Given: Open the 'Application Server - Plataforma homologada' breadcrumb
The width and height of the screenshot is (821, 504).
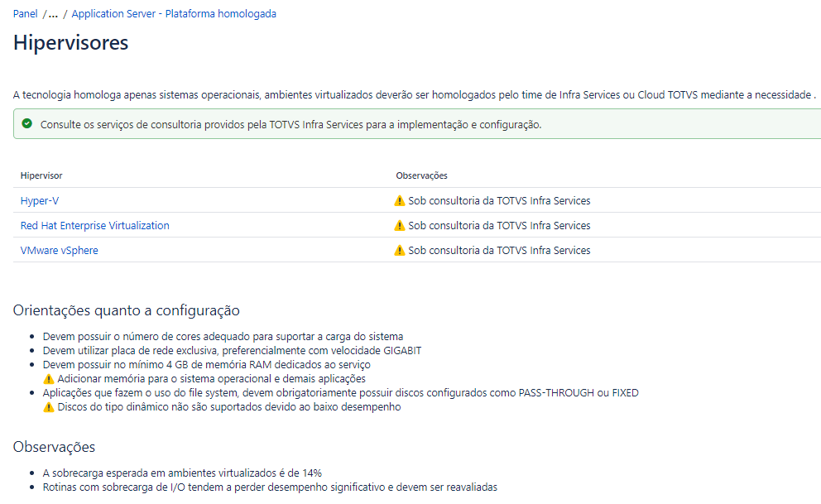Looking at the screenshot, I should coord(174,13).
